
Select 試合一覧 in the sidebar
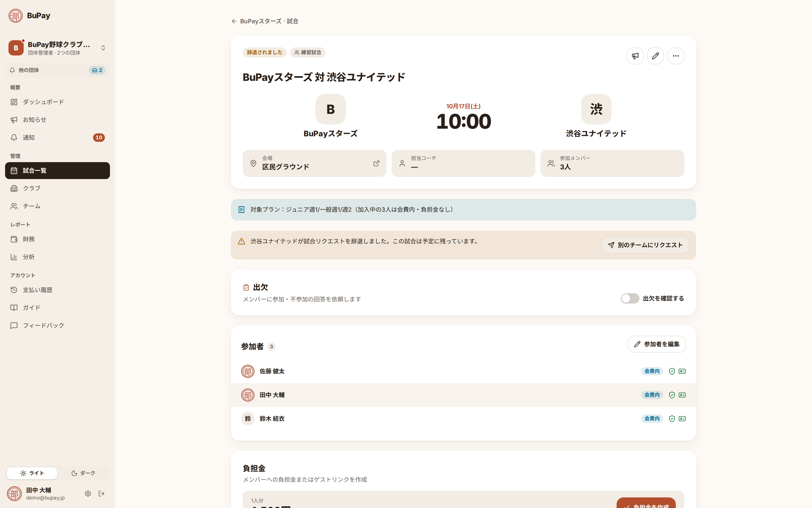[x=57, y=171]
